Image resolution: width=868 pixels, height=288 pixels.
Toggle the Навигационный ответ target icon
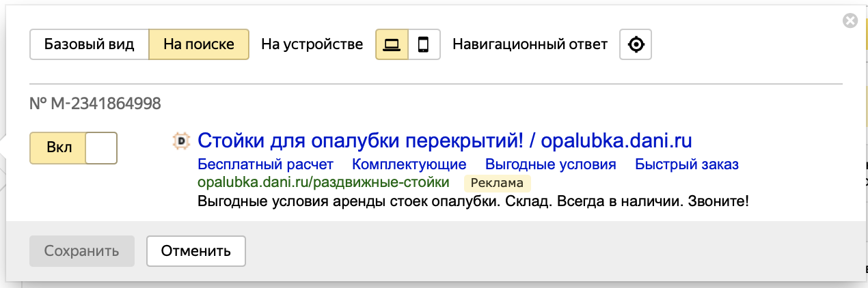coord(636,44)
